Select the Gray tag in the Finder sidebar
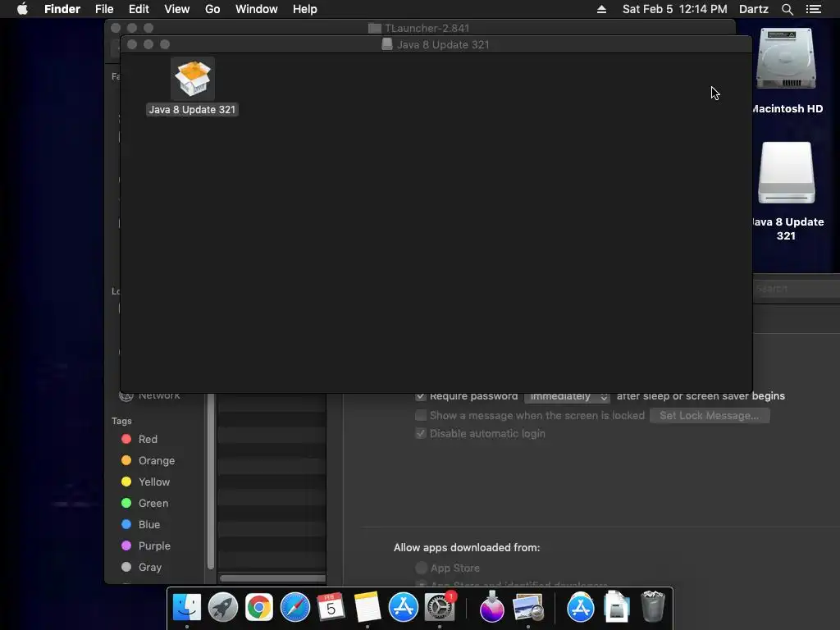840x630 pixels. [x=141, y=568]
